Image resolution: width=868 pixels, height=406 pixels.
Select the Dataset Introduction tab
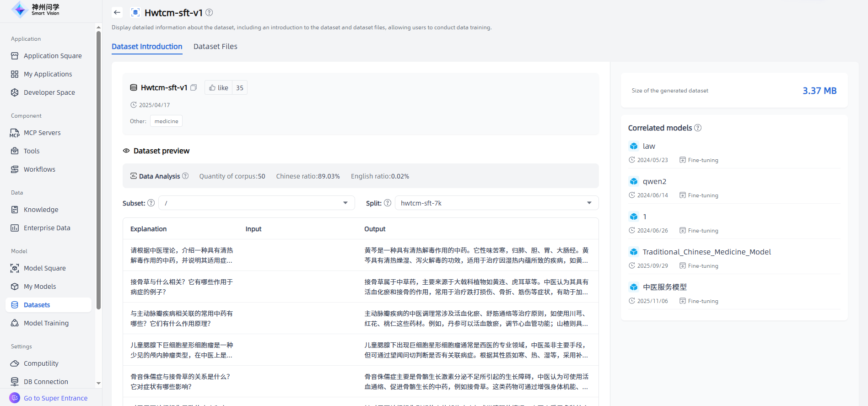[x=147, y=46]
